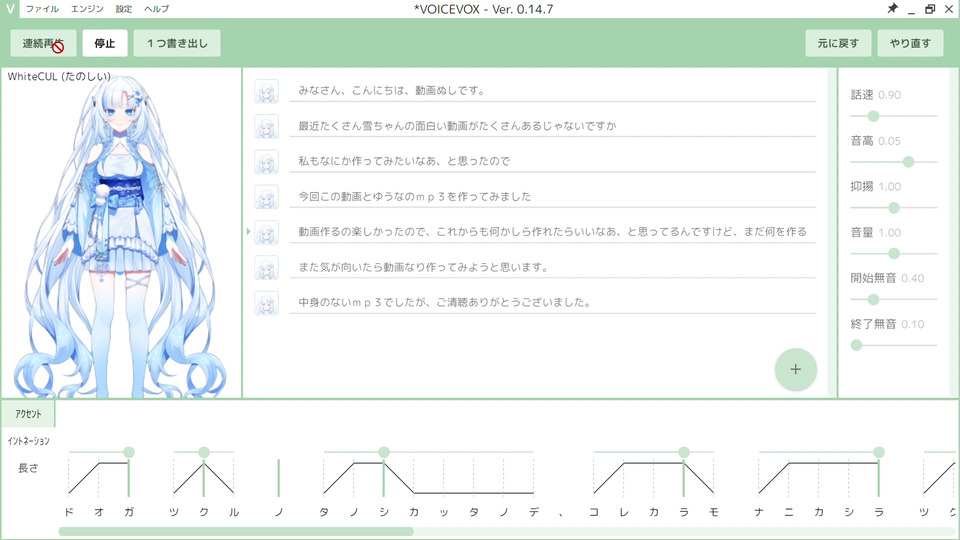Image resolution: width=960 pixels, height=540 pixels.
Task: Click text field また気が向いたら動画なり
Action: point(552,268)
